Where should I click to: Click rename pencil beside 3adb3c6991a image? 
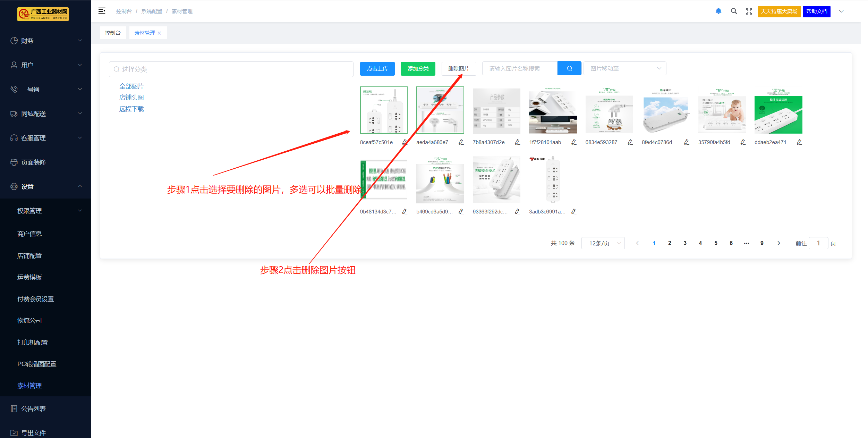point(574,212)
